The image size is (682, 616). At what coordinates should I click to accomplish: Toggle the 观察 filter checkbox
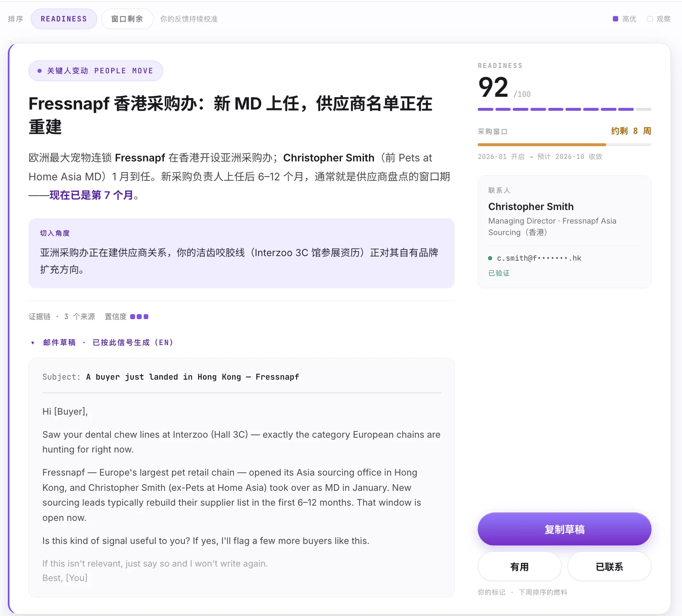coord(649,19)
